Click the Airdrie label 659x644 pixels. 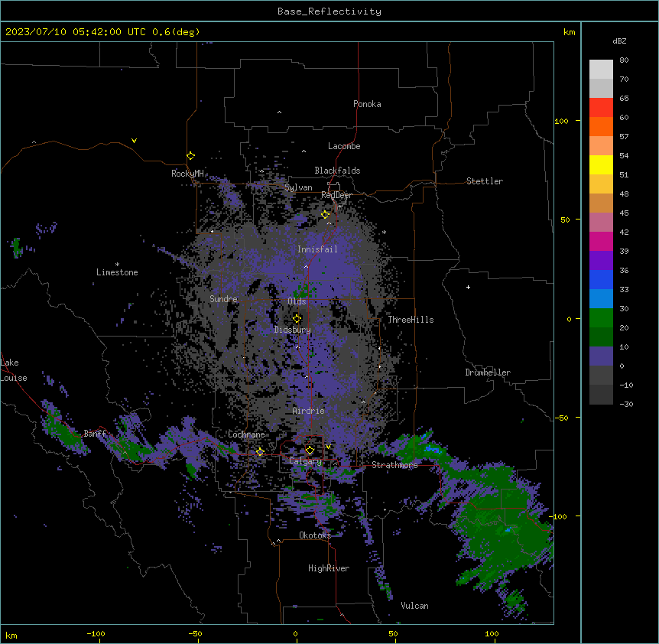(x=309, y=411)
